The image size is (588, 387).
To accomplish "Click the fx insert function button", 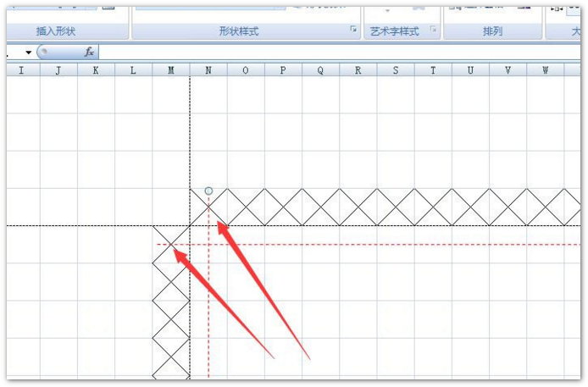I will [x=89, y=52].
